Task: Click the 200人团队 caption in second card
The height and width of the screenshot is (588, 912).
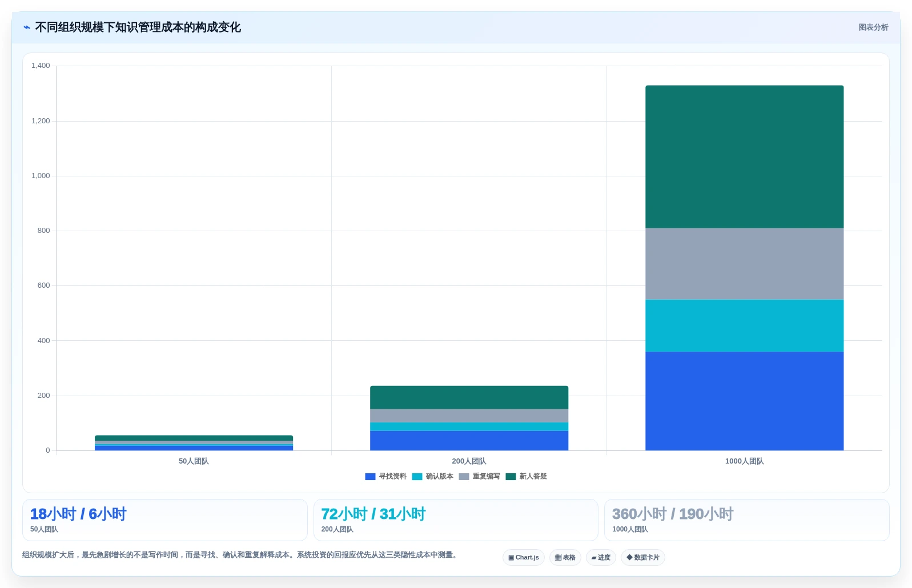Action: 337,529
